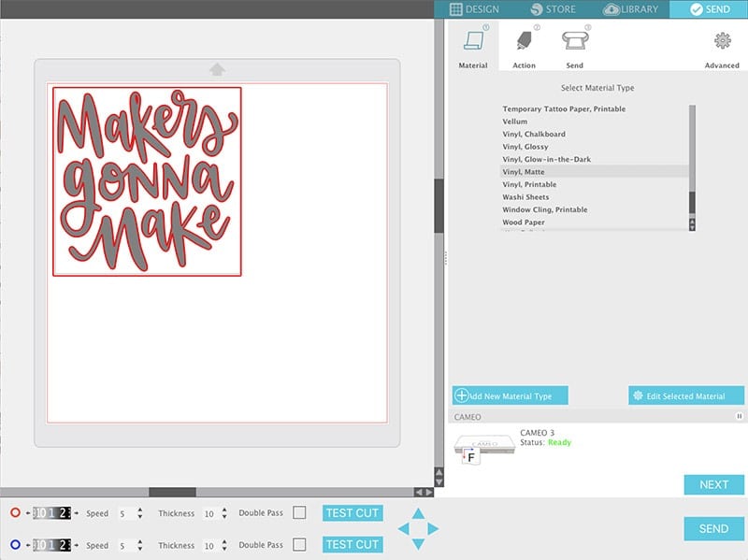Open the Material step icon
The height and width of the screenshot is (560, 748).
point(473,42)
